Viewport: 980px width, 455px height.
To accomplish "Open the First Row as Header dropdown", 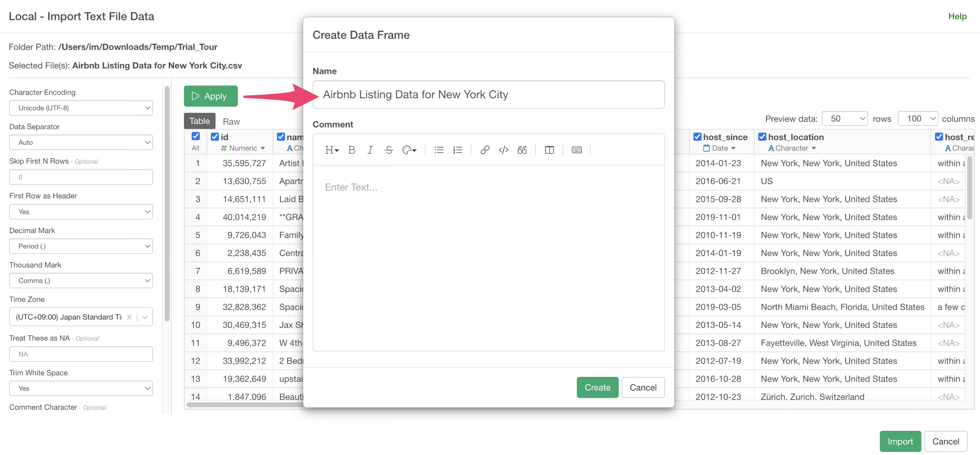I will pyautogui.click(x=81, y=212).
